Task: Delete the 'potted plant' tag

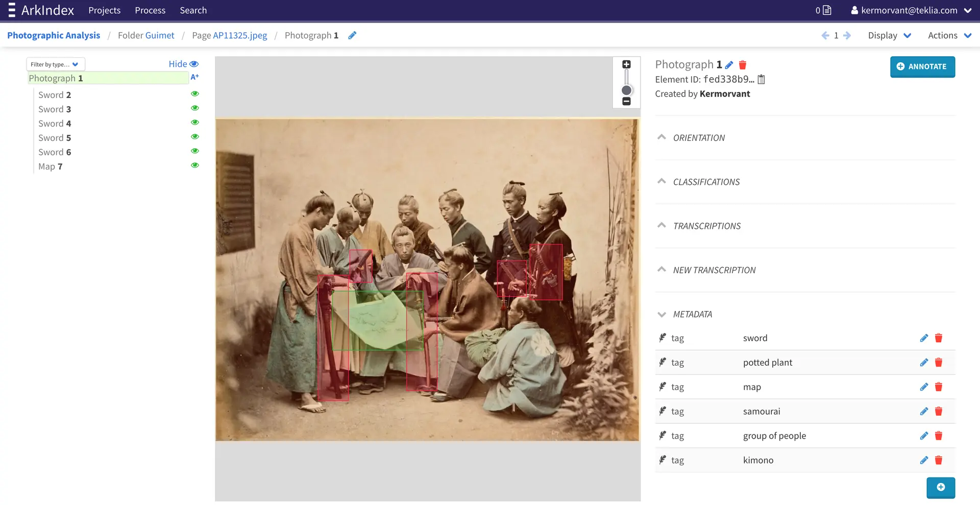Action: pyautogui.click(x=938, y=363)
